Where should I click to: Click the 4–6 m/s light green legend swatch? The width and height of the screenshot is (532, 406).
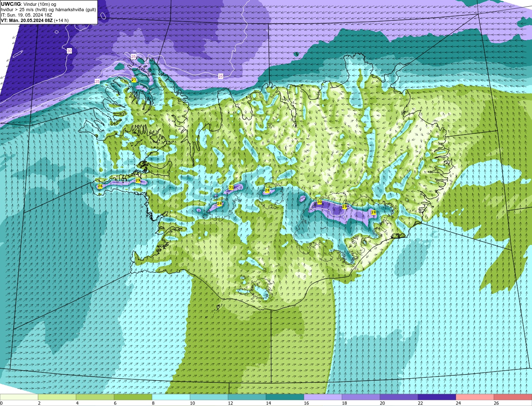point(95,397)
